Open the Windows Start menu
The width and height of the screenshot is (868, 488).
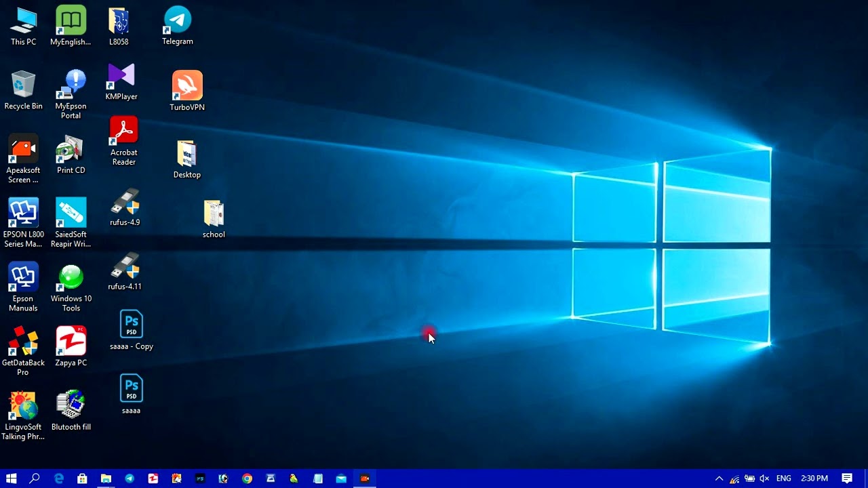(x=11, y=479)
